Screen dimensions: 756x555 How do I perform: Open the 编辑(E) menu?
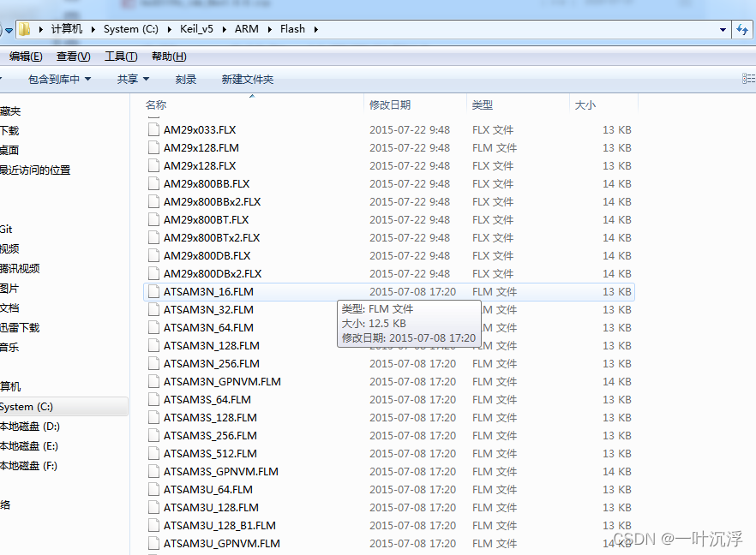point(26,57)
